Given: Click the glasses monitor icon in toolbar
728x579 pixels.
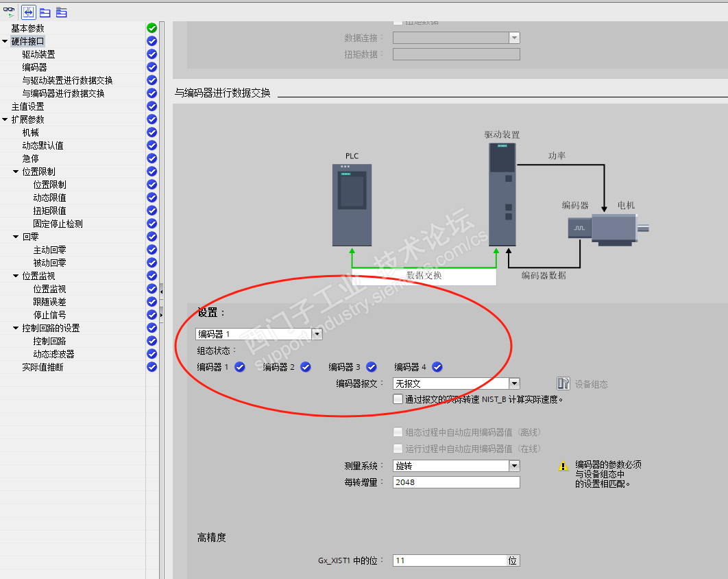Looking at the screenshot, I should tap(9, 12).
